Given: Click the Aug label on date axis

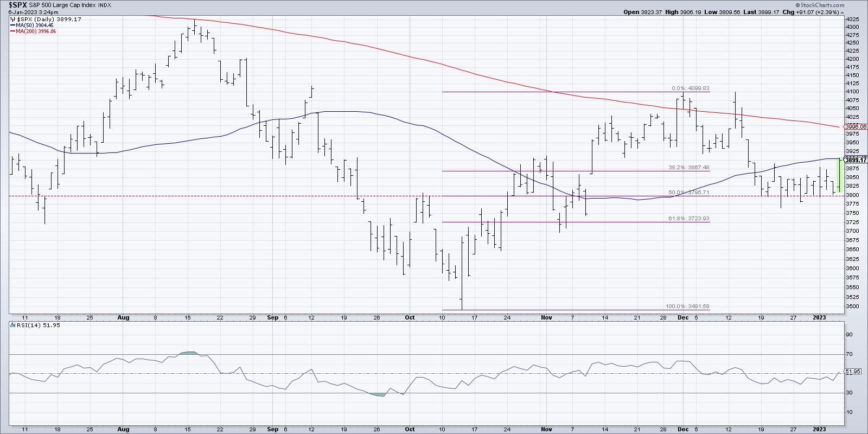Looking at the screenshot, I should [x=124, y=317].
